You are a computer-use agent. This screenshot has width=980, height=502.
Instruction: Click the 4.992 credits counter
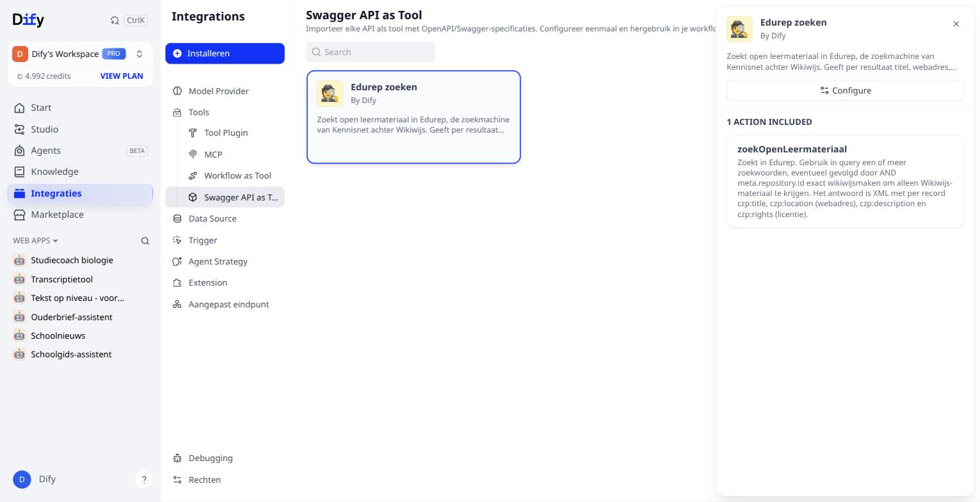(44, 76)
